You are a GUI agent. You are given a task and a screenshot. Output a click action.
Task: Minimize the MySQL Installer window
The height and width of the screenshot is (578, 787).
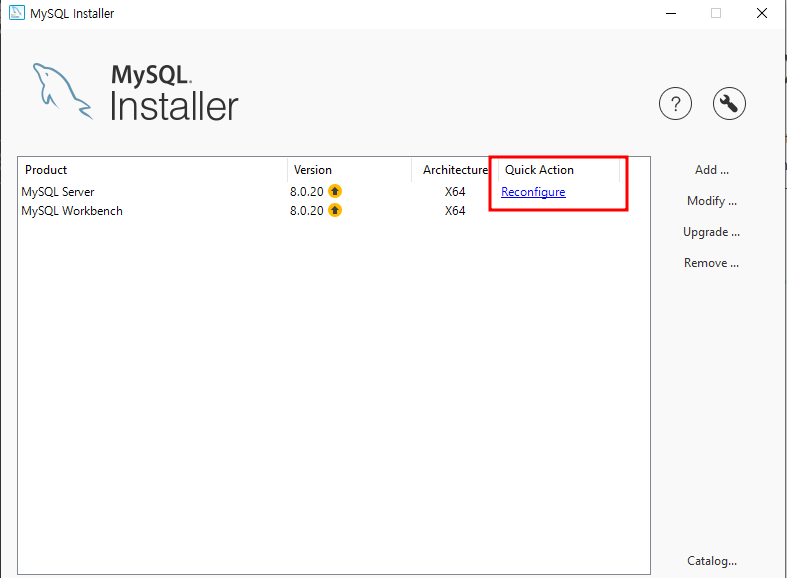point(671,13)
